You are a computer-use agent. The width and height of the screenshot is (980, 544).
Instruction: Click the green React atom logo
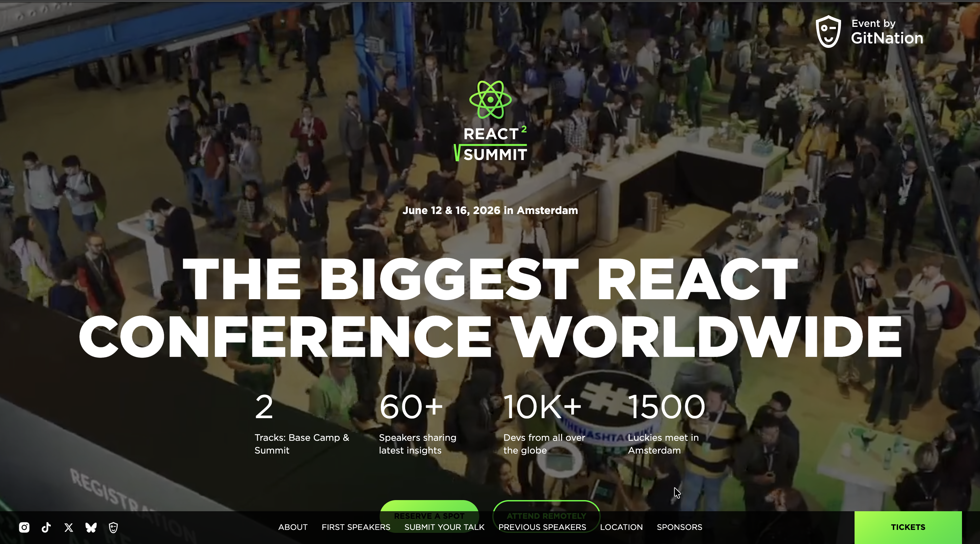point(490,100)
